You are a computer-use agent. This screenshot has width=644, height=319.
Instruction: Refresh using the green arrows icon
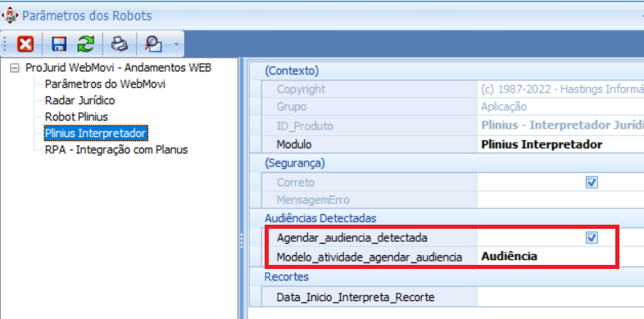86,43
